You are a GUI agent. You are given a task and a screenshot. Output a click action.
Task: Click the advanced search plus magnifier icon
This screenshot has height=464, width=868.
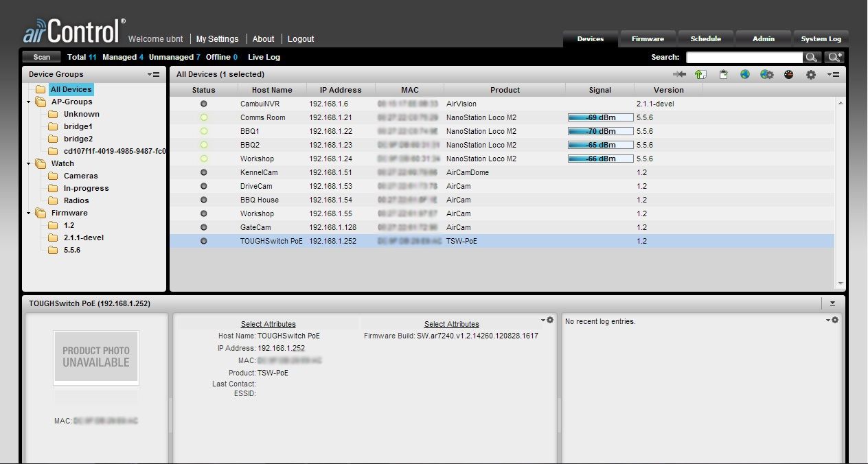click(x=834, y=58)
